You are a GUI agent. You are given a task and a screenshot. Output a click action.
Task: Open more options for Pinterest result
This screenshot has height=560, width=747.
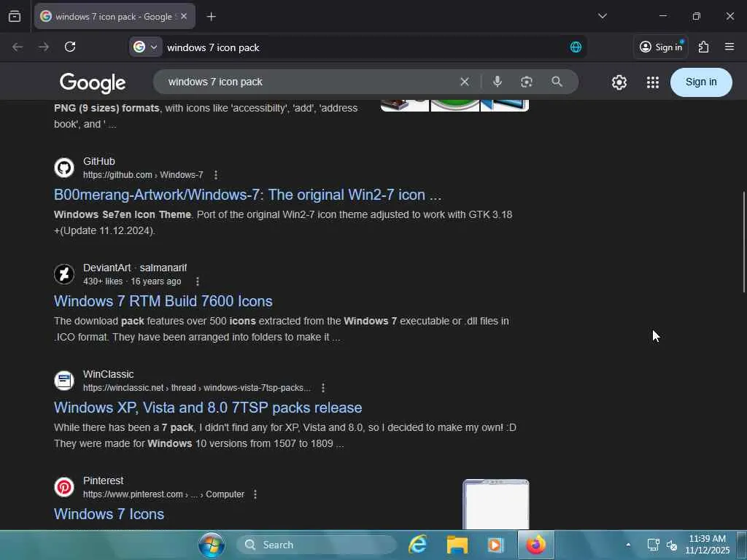pyautogui.click(x=255, y=494)
